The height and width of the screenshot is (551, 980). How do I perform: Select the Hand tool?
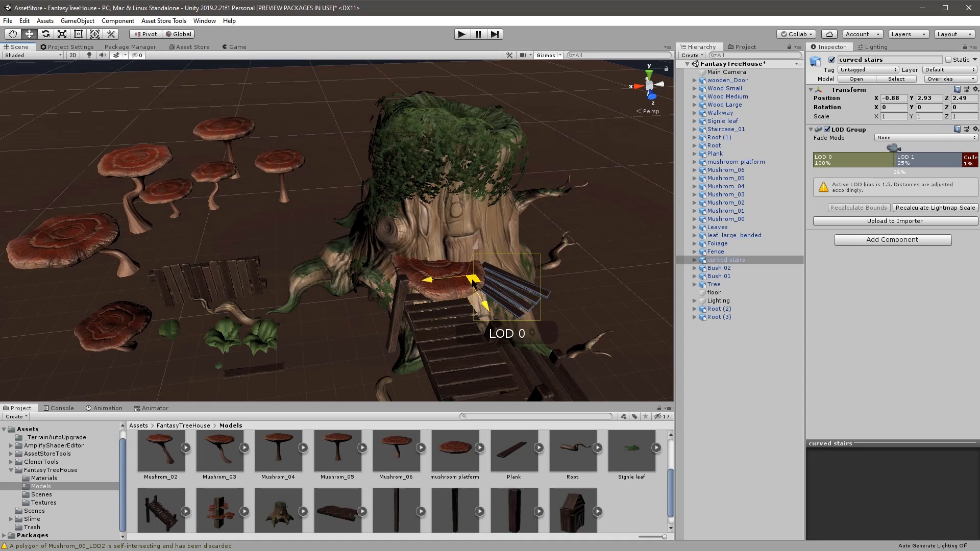pyautogui.click(x=13, y=34)
